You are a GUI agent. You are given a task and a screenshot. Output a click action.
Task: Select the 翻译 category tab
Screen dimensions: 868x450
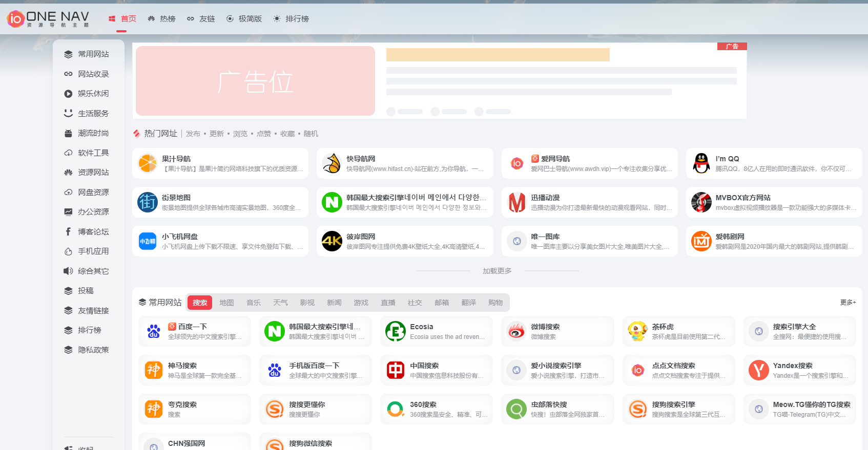tap(468, 303)
